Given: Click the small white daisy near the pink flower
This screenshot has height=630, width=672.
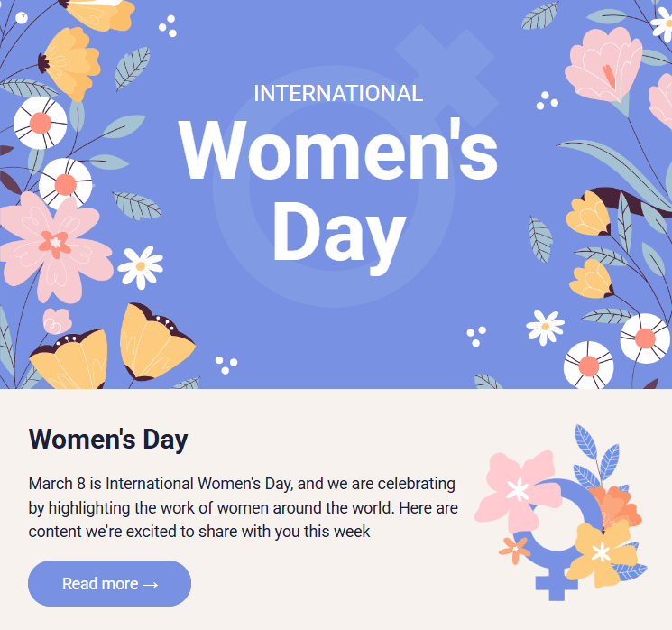Looking at the screenshot, I should (x=141, y=266).
